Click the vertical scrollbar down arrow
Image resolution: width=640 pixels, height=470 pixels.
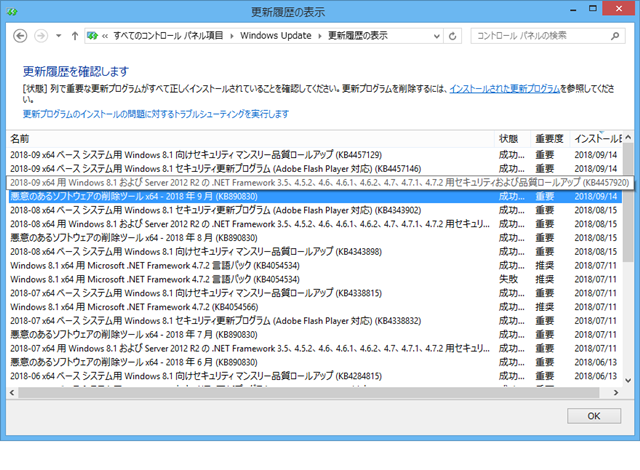(628, 381)
